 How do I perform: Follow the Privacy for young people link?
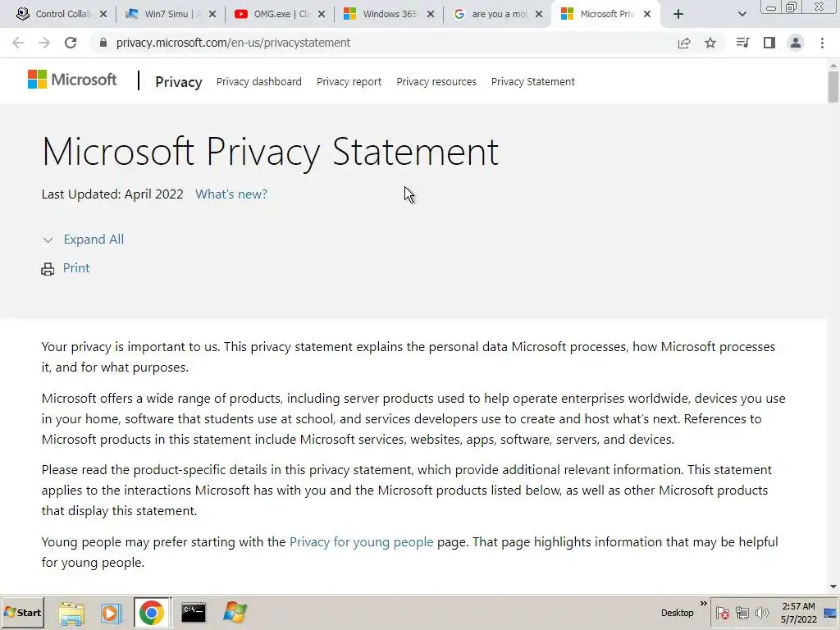[361, 542]
